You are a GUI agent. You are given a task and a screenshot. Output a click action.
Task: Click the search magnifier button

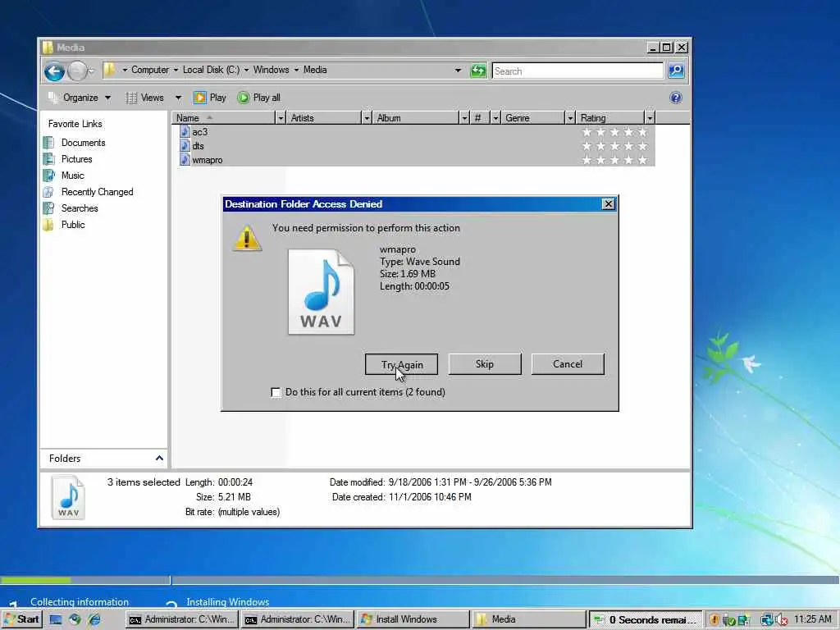click(x=676, y=71)
